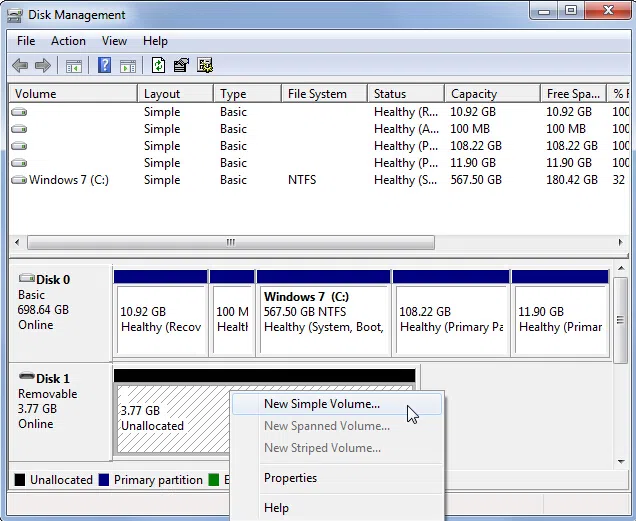636x521 pixels.
Task: Click the Back arrow in the toolbar
Action: [20, 66]
